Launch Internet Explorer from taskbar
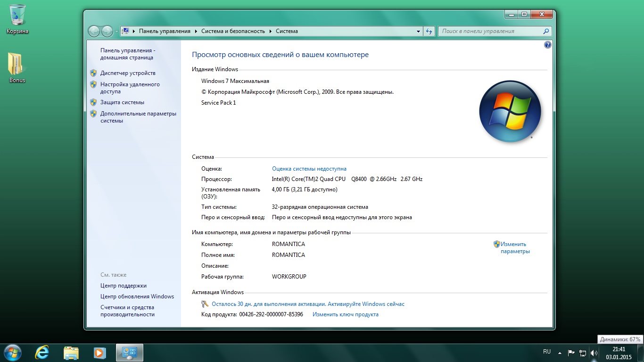 point(42,353)
